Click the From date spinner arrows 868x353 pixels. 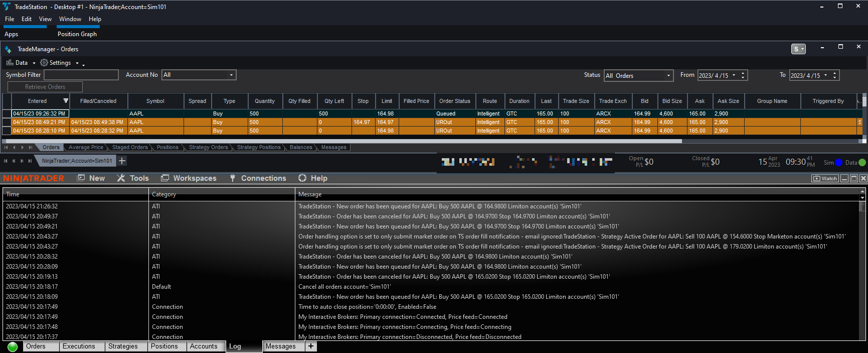tap(743, 75)
